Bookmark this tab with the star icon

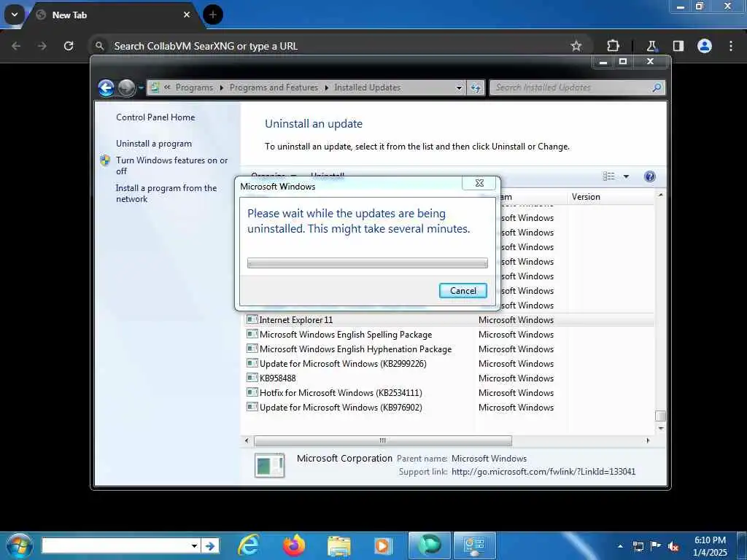[x=576, y=46]
